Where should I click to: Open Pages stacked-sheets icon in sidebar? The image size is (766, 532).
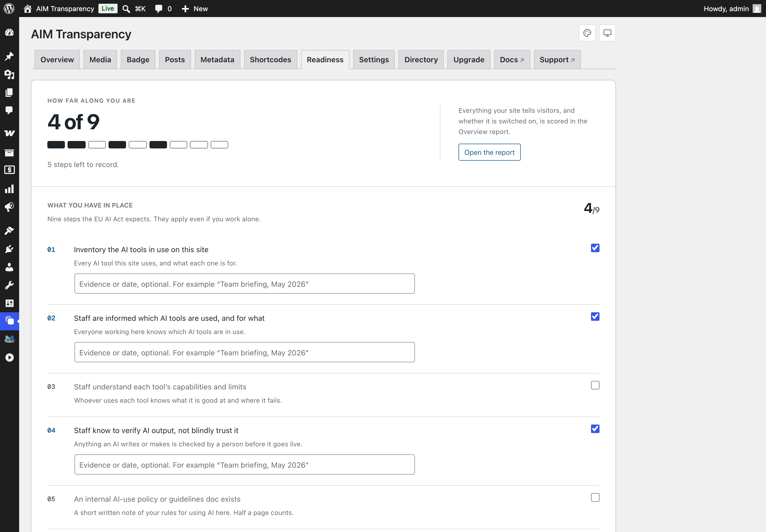pos(9,92)
